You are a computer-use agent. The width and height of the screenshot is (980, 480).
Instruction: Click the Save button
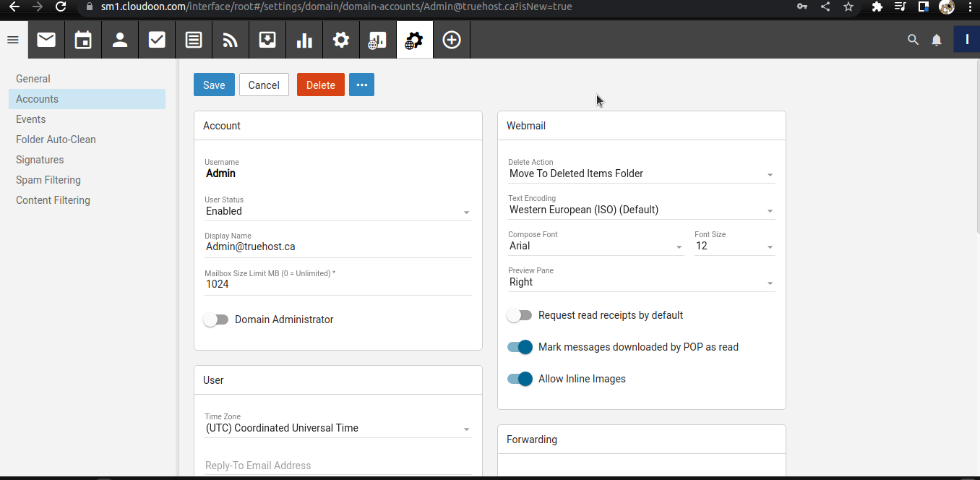pyautogui.click(x=214, y=85)
